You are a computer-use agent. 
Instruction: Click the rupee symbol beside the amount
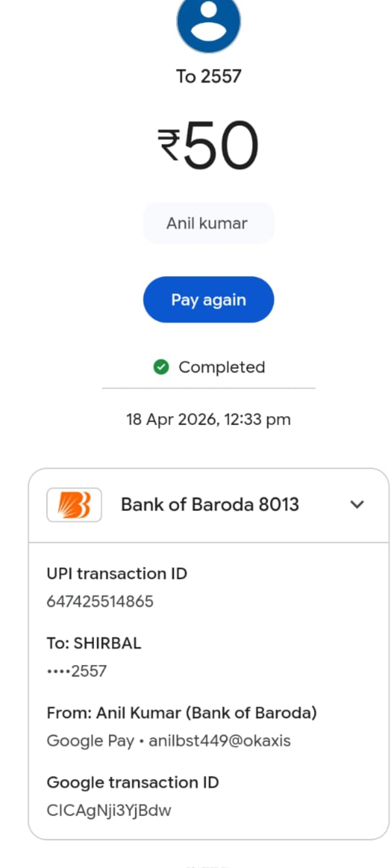pyautogui.click(x=169, y=145)
